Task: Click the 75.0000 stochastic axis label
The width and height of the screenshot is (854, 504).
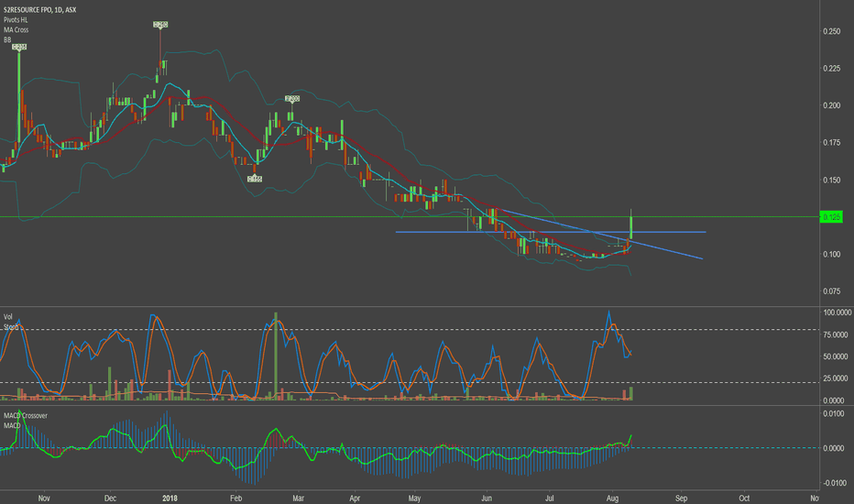Action: [x=838, y=334]
